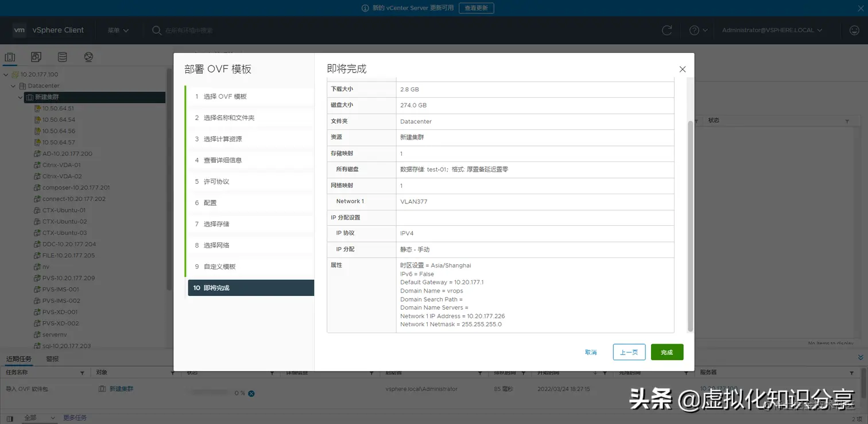This screenshot has height=424, width=868.
Task: Switch to the VMs and Templates inventory view
Action: click(36, 56)
